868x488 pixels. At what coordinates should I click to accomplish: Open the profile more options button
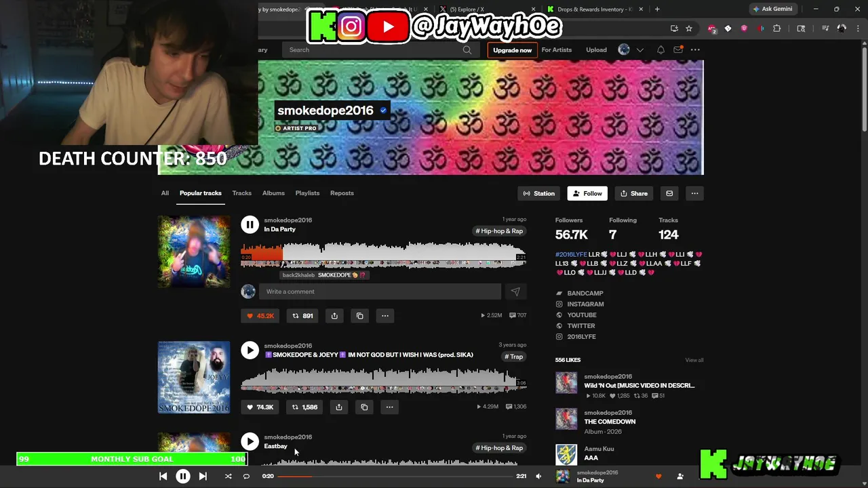point(694,194)
